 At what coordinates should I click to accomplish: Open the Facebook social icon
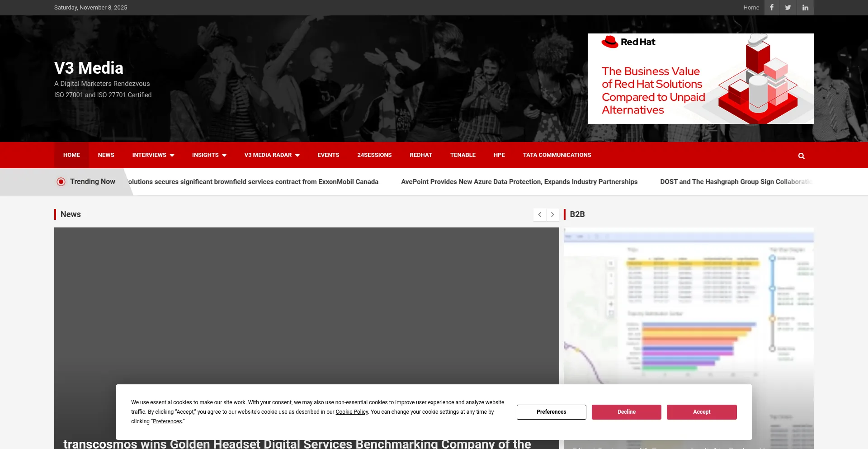[x=772, y=8]
